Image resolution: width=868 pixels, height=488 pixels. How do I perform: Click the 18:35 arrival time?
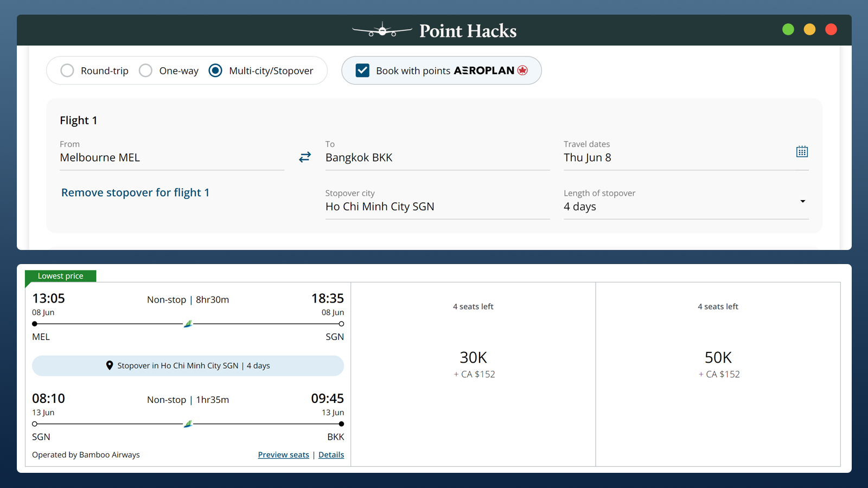(x=327, y=298)
